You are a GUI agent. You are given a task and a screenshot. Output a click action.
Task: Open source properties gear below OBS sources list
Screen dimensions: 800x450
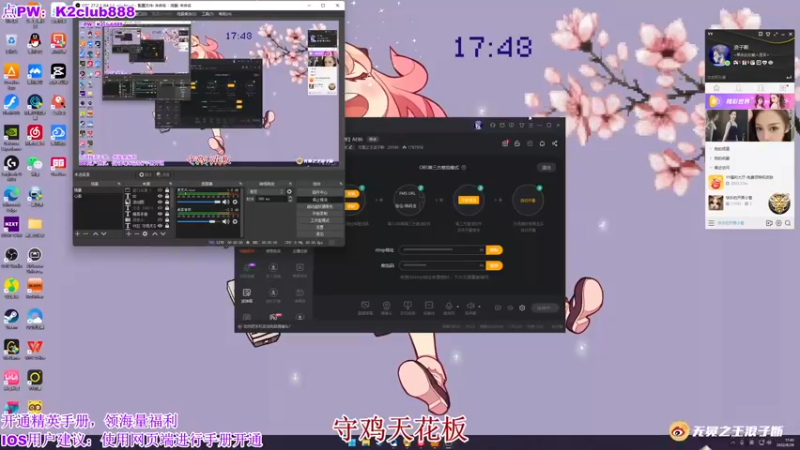click(x=145, y=234)
